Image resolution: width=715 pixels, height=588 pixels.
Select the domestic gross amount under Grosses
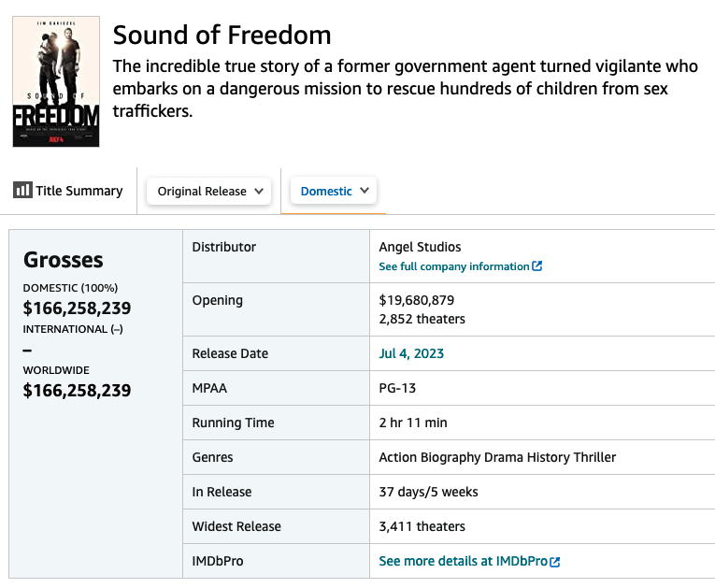click(x=77, y=308)
